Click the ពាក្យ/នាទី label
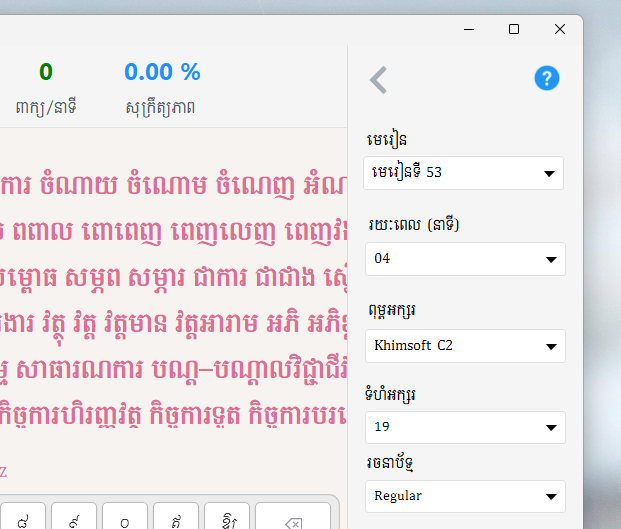621x529 pixels. tap(47, 105)
